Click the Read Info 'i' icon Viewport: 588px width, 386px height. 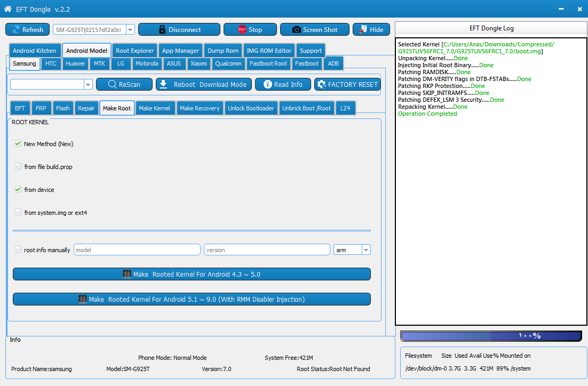pos(267,84)
